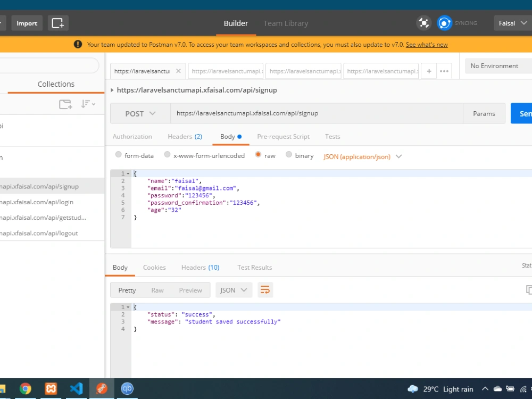
Task: Select the raw body radio button
Action: 258,155
